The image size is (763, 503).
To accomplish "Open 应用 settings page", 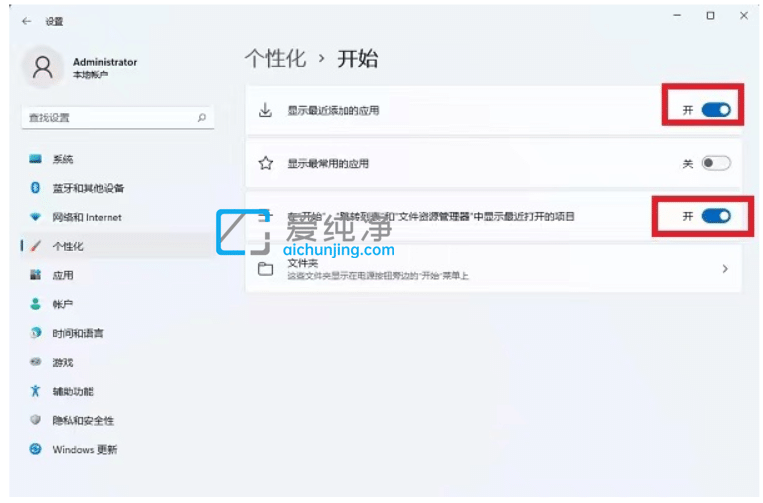I will click(117, 275).
